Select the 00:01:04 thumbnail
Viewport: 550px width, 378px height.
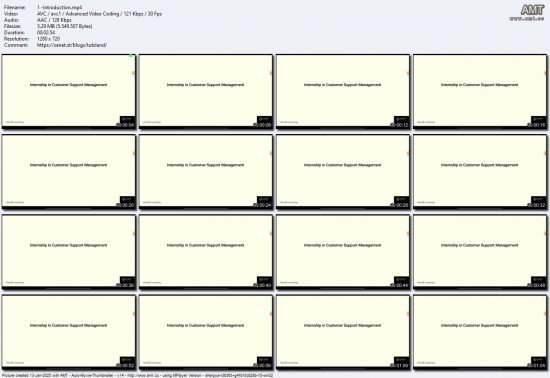(x=480, y=332)
